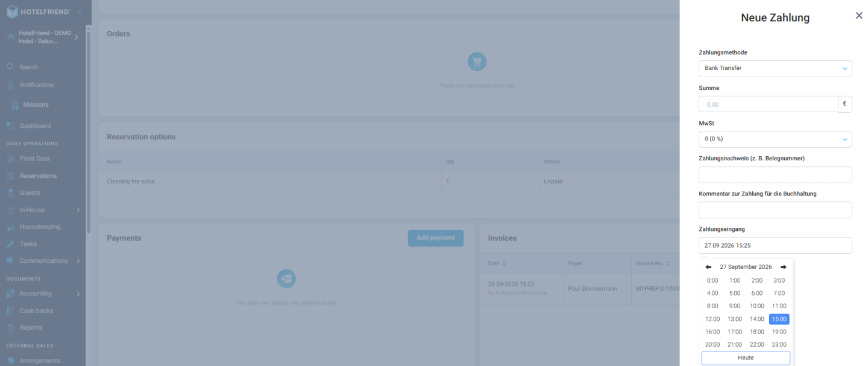Screen dimensions: 868x366
Task: Select 0:00 in the time picker
Action: click(712, 280)
